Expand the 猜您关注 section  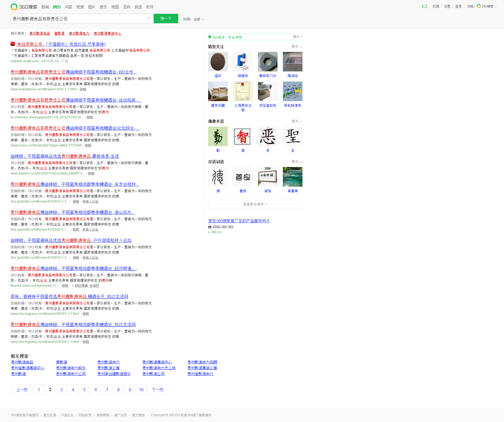click(x=297, y=47)
